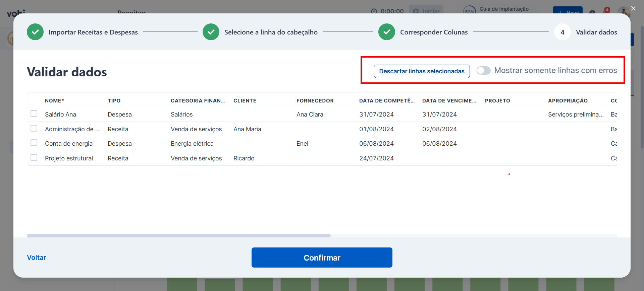644x291 pixels.
Task: Check the Conta de energia row checkbox
Action: (34, 143)
